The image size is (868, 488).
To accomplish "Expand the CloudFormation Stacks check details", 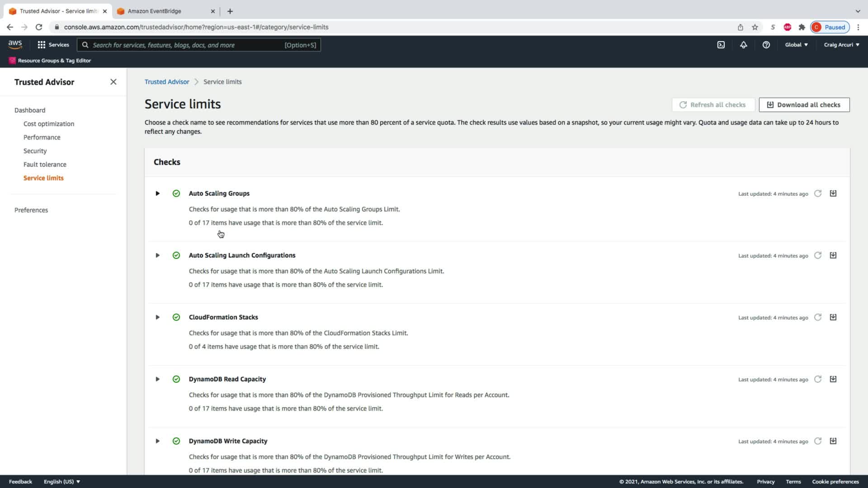I will point(157,317).
